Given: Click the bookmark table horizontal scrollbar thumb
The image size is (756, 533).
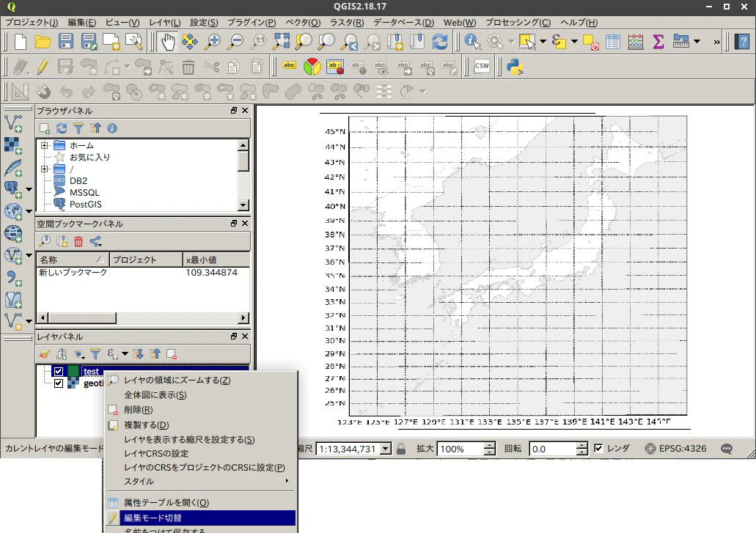Looking at the screenshot, I should (82, 318).
